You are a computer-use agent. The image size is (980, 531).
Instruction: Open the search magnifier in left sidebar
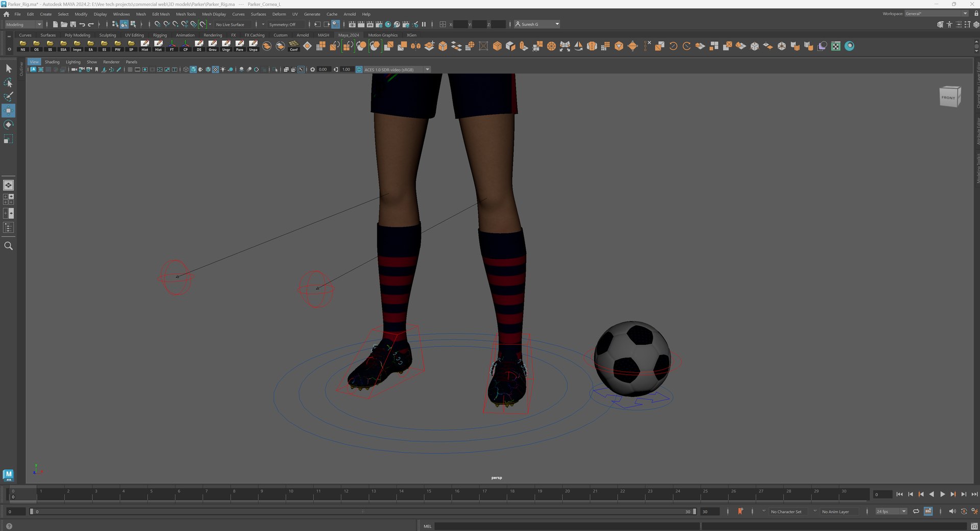[x=8, y=246]
